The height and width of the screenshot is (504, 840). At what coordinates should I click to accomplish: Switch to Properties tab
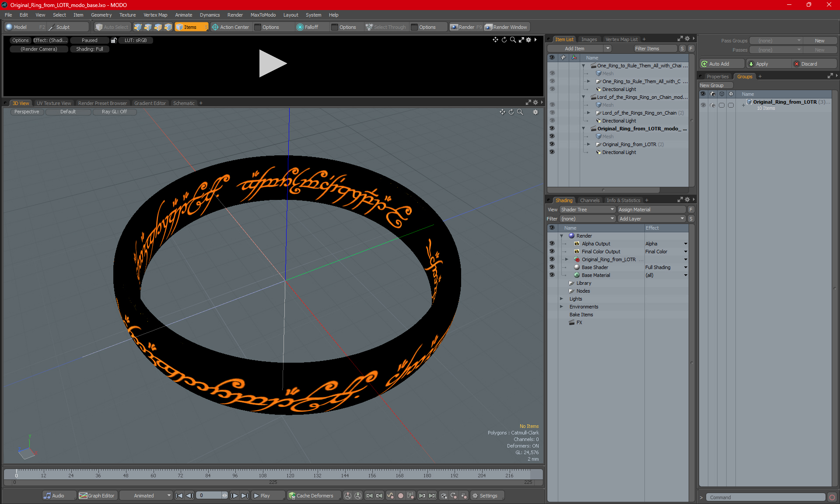[717, 77]
